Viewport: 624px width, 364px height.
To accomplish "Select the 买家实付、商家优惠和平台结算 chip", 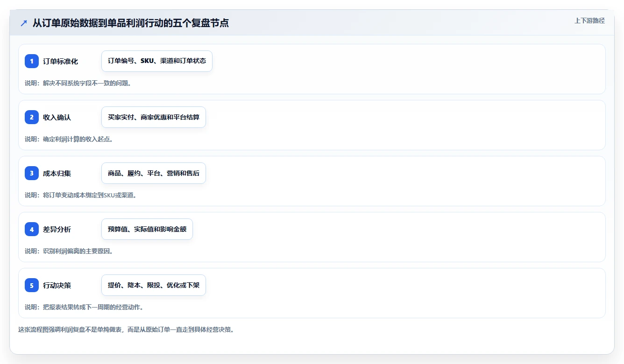I will (154, 117).
